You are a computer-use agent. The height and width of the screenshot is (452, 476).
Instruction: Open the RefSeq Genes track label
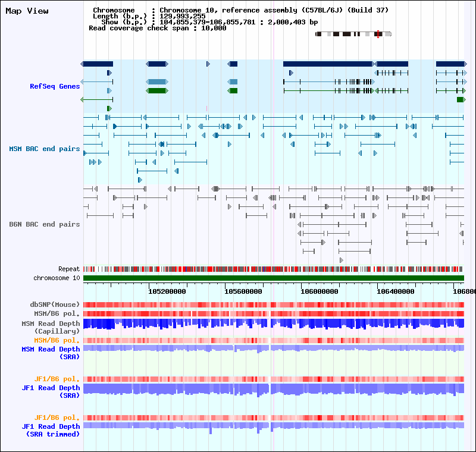(55, 86)
